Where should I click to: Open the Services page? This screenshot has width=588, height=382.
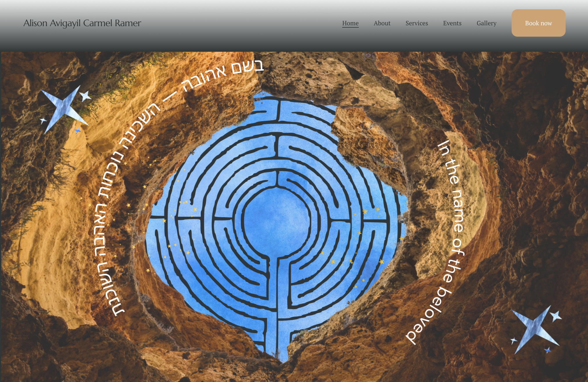(x=417, y=23)
